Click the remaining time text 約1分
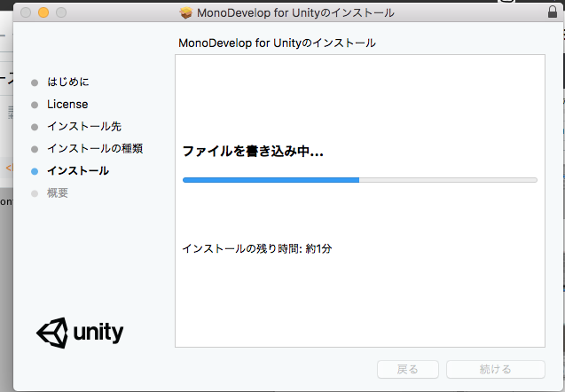Screen dimensions: 565x392 [x=318, y=248]
